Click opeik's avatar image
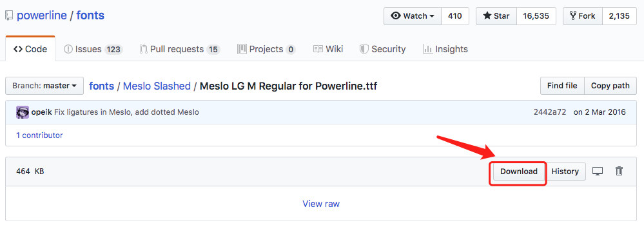644x236 pixels. 23,112
